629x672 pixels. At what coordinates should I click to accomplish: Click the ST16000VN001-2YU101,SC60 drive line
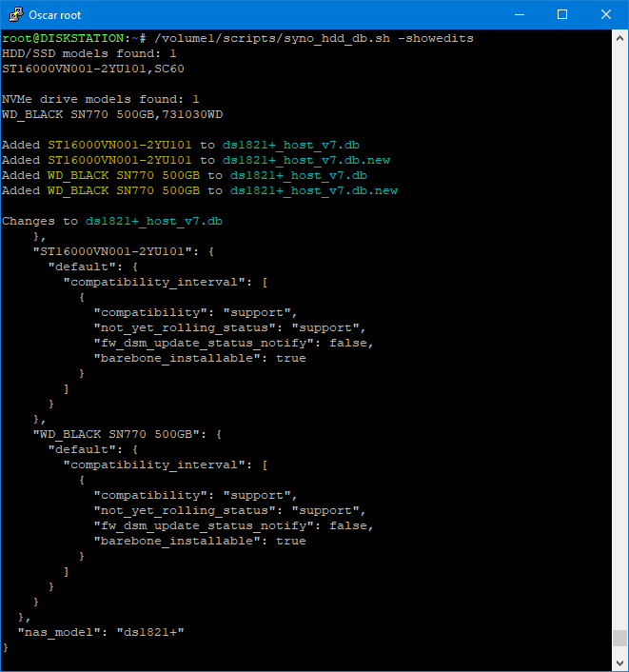click(93, 69)
